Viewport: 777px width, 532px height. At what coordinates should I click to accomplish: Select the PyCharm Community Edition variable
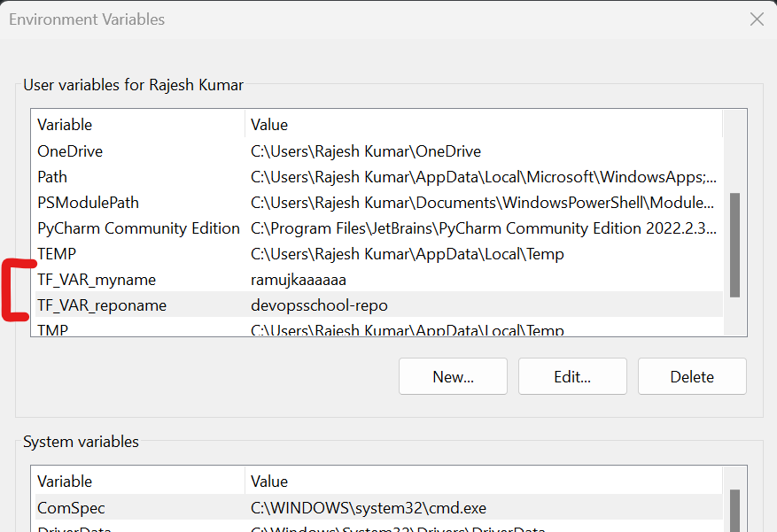click(138, 228)
